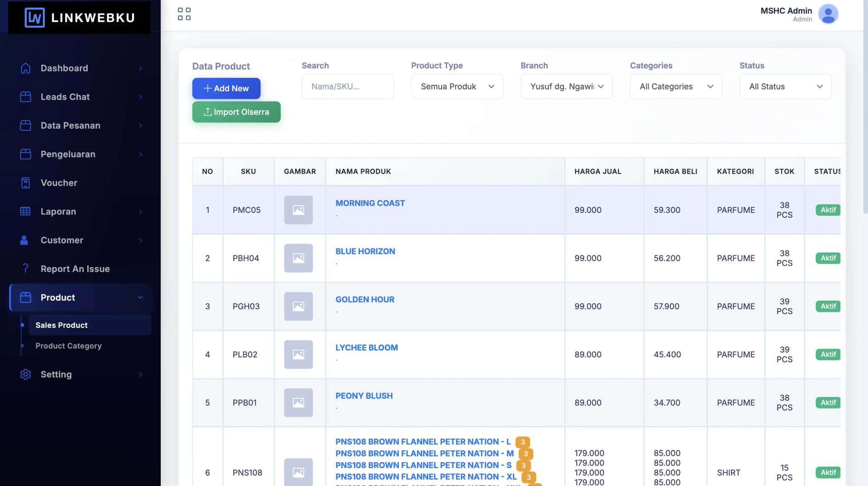868x486 pixels.
Task: Click the Data Pesanan sidebar icon
Action: coord(26,126)
